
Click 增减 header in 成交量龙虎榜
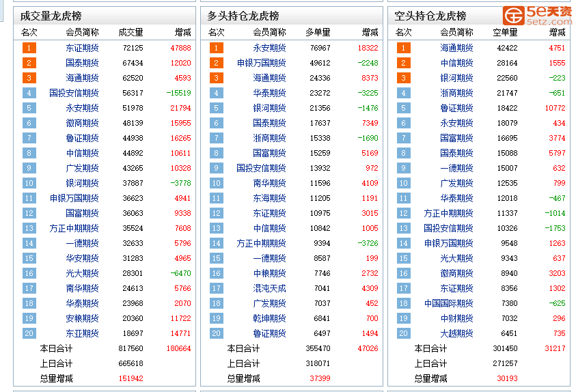click(x=183, y=33)
